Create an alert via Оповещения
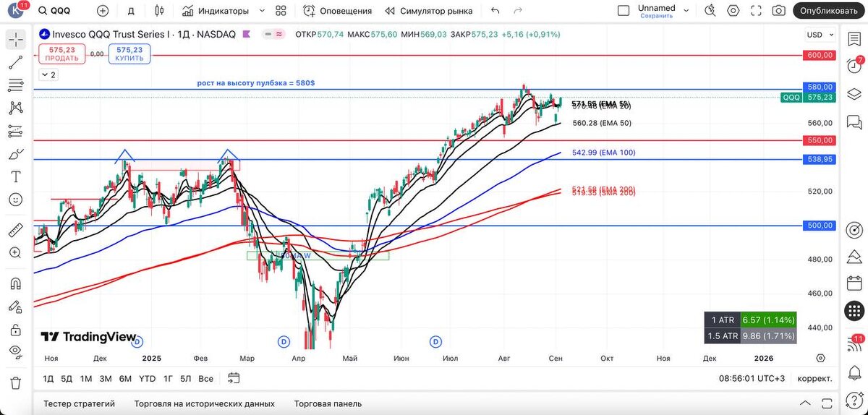 (x=338, y=11)
